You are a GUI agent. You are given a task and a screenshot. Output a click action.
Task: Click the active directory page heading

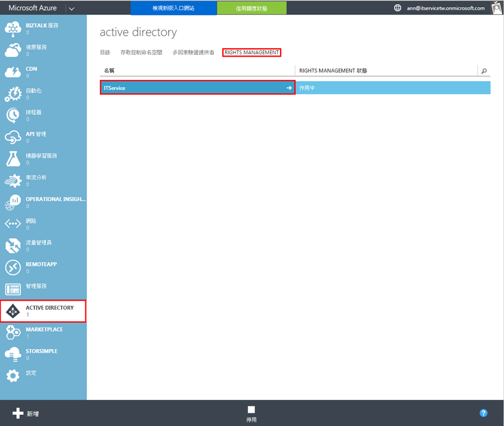[x=138, y=32]
